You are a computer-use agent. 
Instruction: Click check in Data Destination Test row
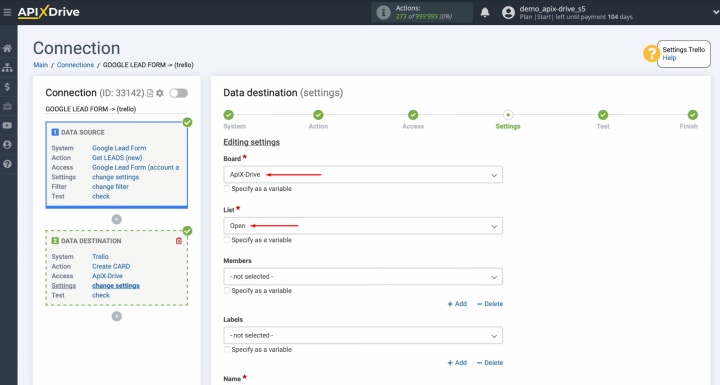click(x=101, y=295)
